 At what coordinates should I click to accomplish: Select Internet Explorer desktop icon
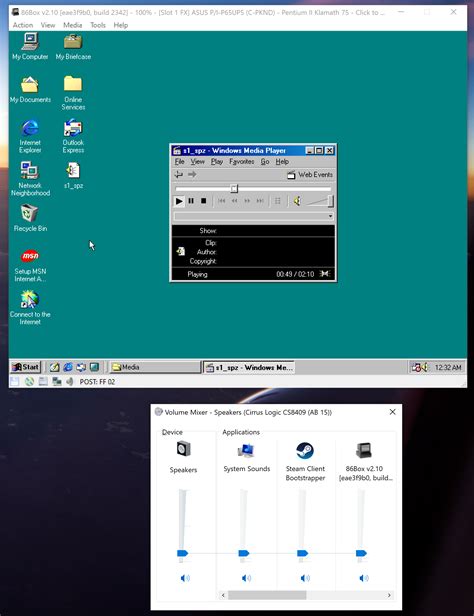[x=30, y=136]
